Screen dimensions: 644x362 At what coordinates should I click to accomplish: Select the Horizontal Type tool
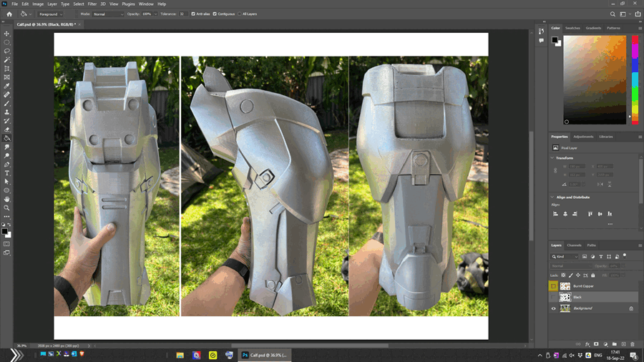tap(7, 173)
